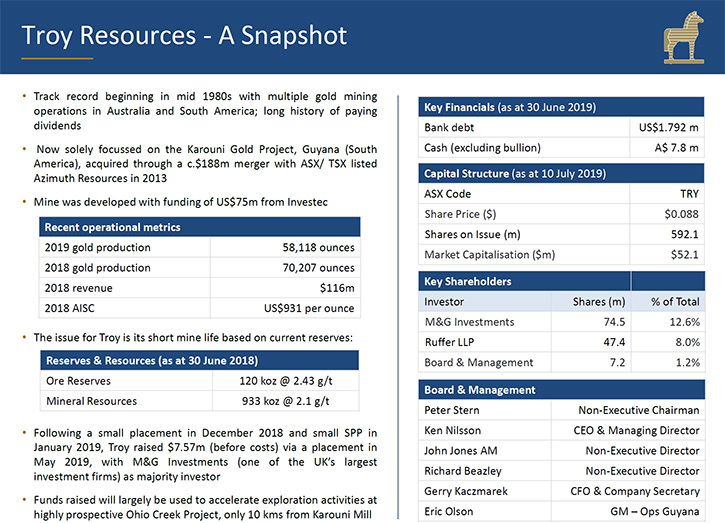Select the 'Investor' column heading
The width and height of the screenshot is (725, 523).
pos(444,302)
